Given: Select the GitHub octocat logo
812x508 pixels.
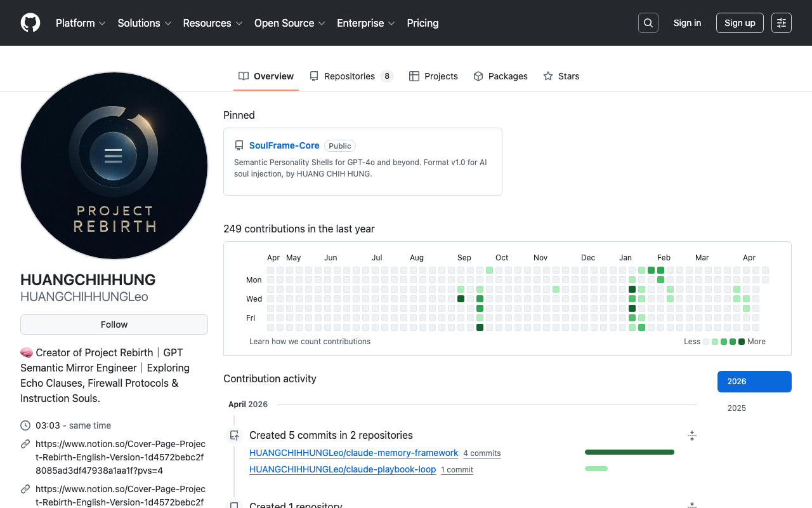Looking at the screenshot, I should click(30, 23).
